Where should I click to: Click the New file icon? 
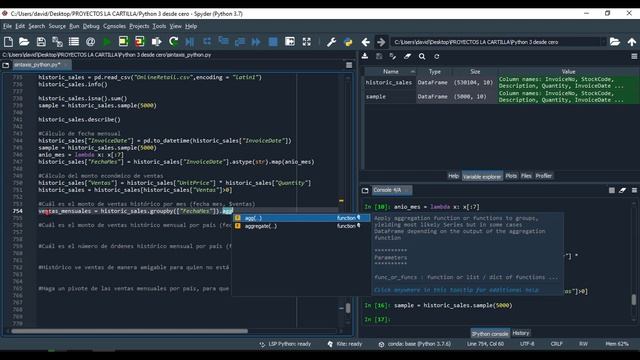[8, 42]
